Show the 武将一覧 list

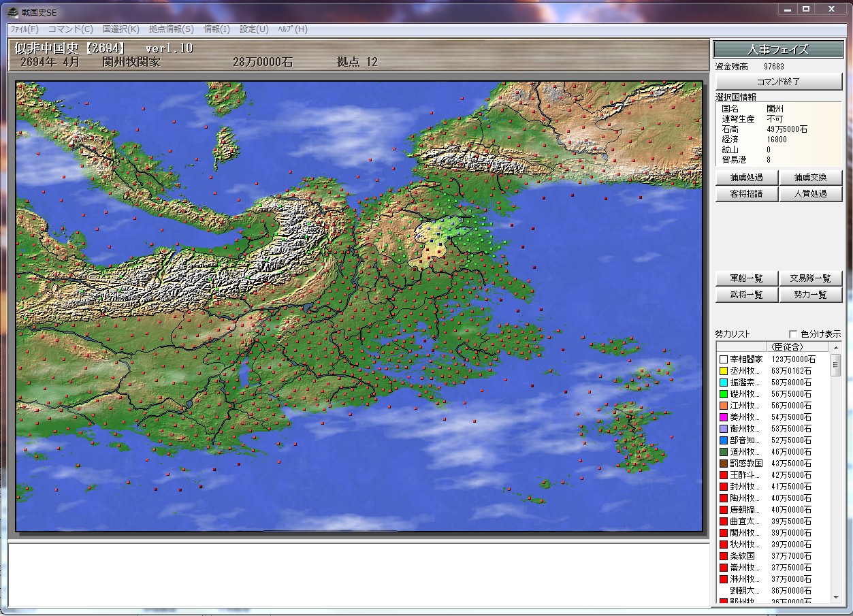tap(746, 295)
